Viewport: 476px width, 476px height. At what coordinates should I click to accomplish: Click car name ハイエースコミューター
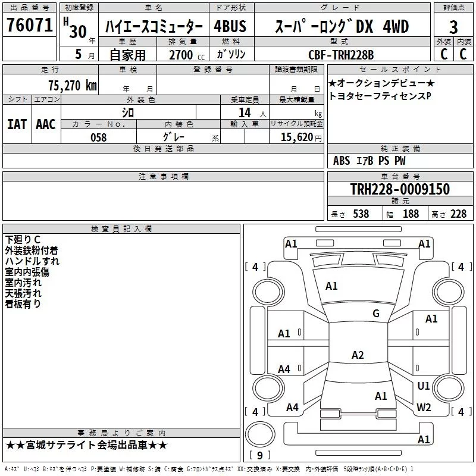click(x=154, y=26)
